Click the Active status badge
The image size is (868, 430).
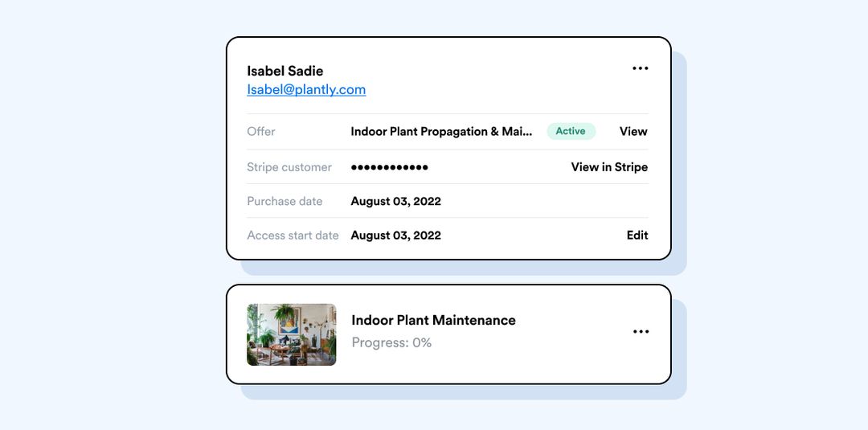pos(571,131)
